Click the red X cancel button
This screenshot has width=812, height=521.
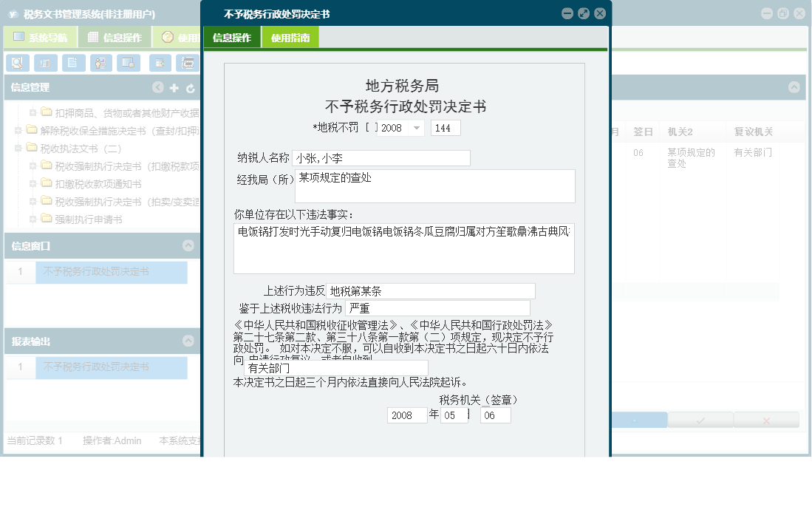click(767, 421)
